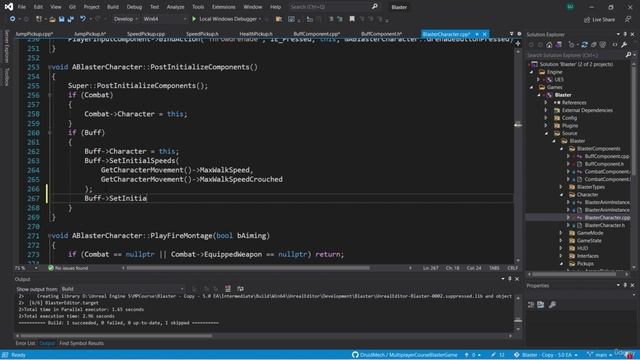The height and width of the screenshot is (360, 640).
Task: Click the Live Share button
Action: pos(599,19)
